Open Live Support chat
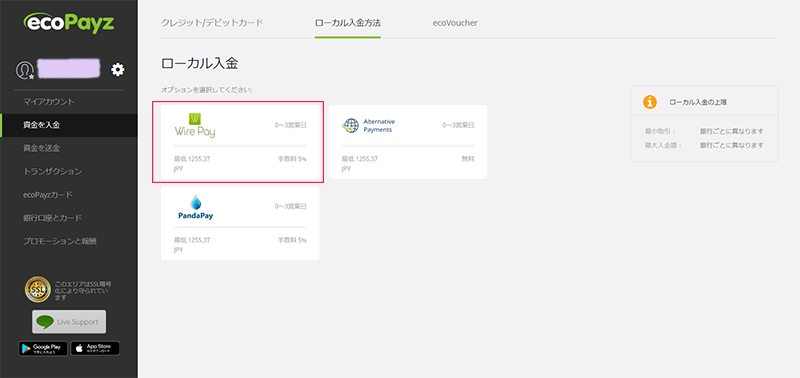The width and height of the screenshot is (800, 378). point(69,322)
